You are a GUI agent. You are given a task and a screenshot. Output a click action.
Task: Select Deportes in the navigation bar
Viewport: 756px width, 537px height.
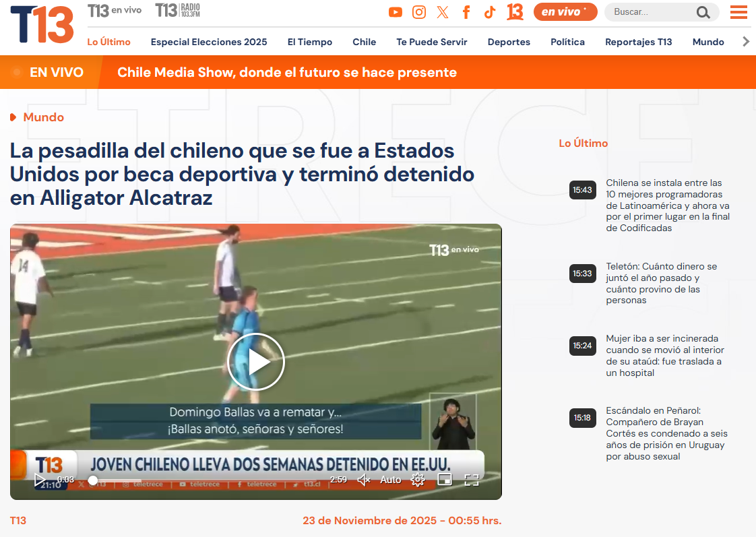(x=509, y=42)
